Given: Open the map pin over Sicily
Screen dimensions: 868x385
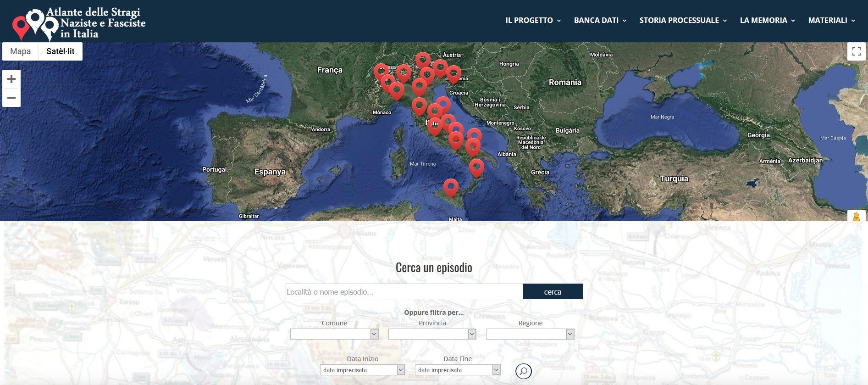Looking at the screenshot, I should pos(451,188).
